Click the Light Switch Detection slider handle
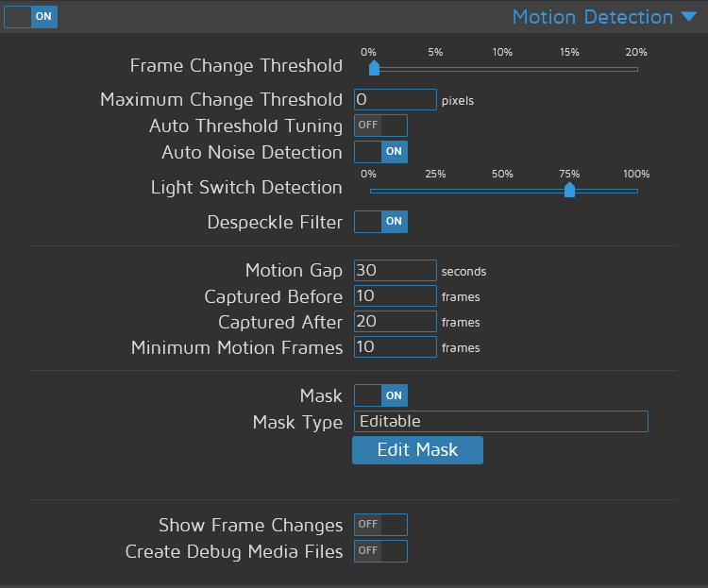 tap(569, 190)
